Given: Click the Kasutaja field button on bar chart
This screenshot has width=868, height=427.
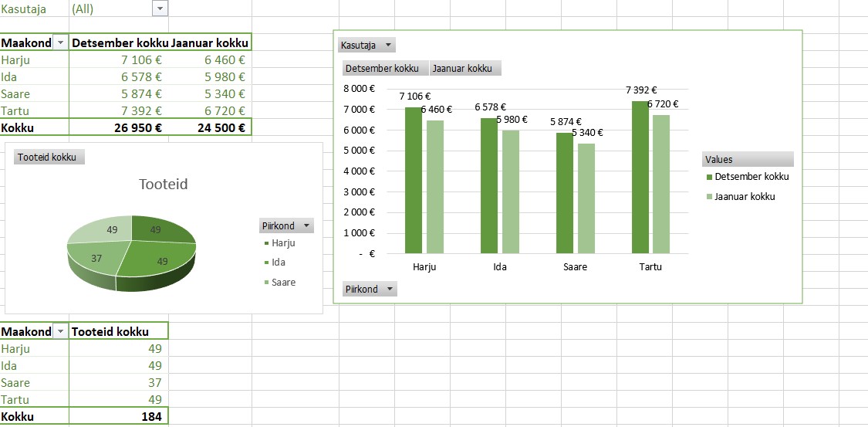Looking at the screenshot, I should 366,46.
